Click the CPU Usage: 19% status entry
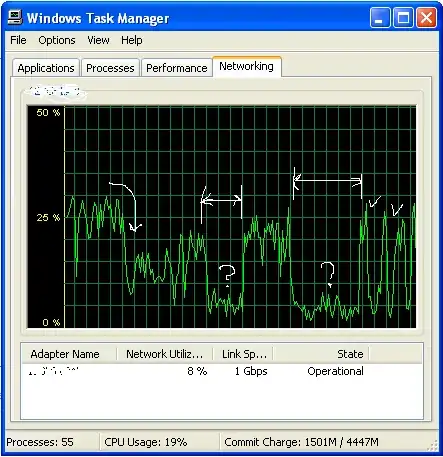This screenshot has width=443, height=457. pos(146,442)
